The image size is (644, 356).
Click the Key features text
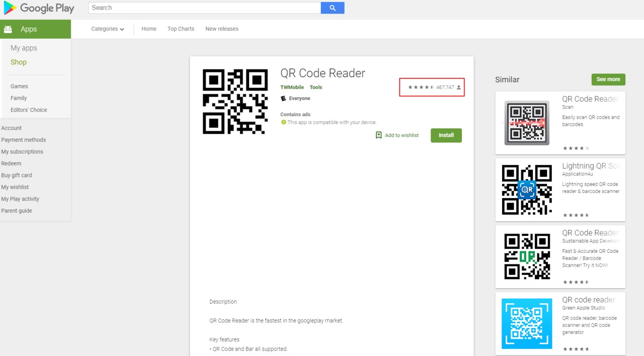click(224, 339)
